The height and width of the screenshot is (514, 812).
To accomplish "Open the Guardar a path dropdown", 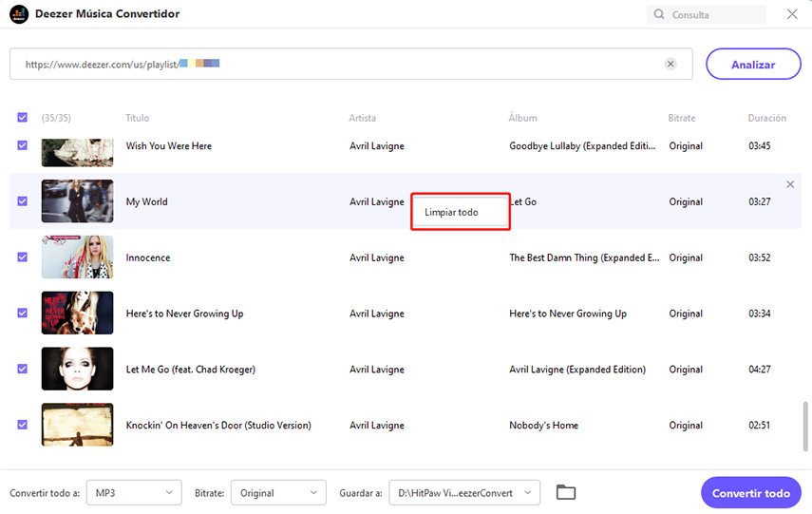I will click(464, 492).
